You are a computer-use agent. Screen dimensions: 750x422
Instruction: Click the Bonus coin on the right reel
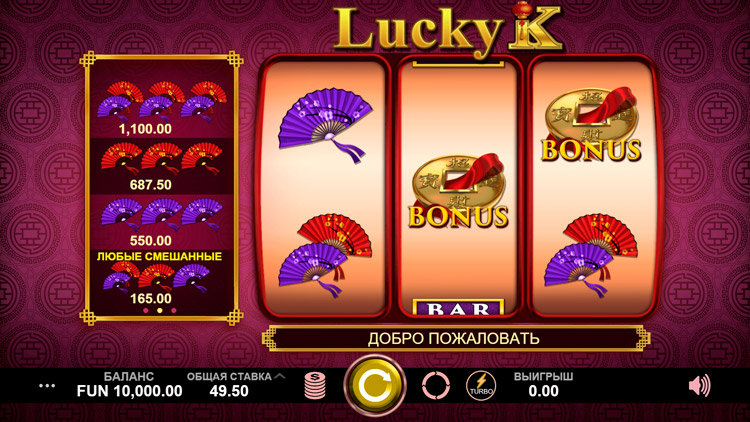click(591, 124)
